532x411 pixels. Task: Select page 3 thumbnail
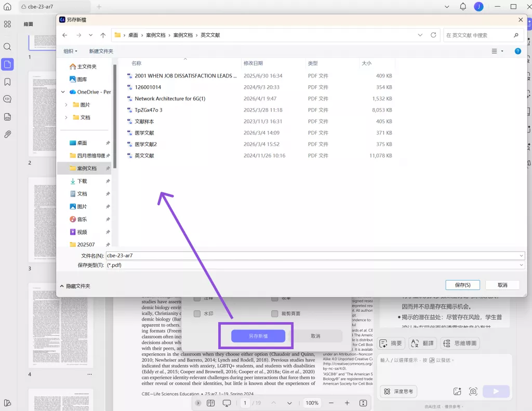pyautogui.click(x=43, y=219)
